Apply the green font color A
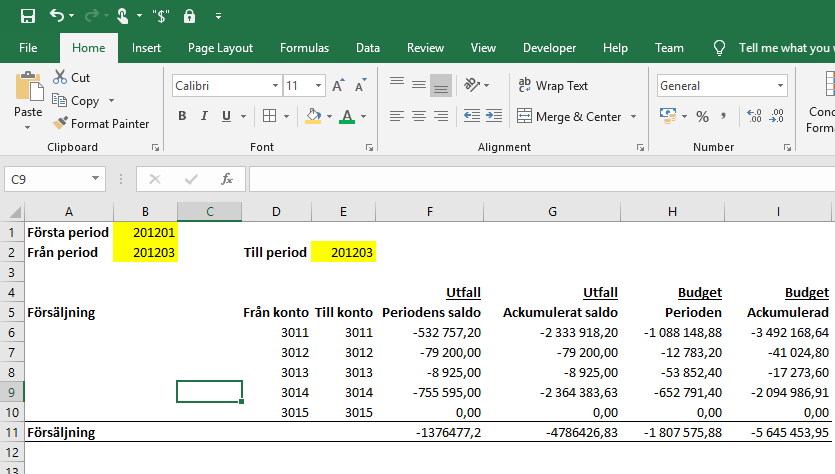The width and height of the screenshot is (835, 474). click(347, 116)
